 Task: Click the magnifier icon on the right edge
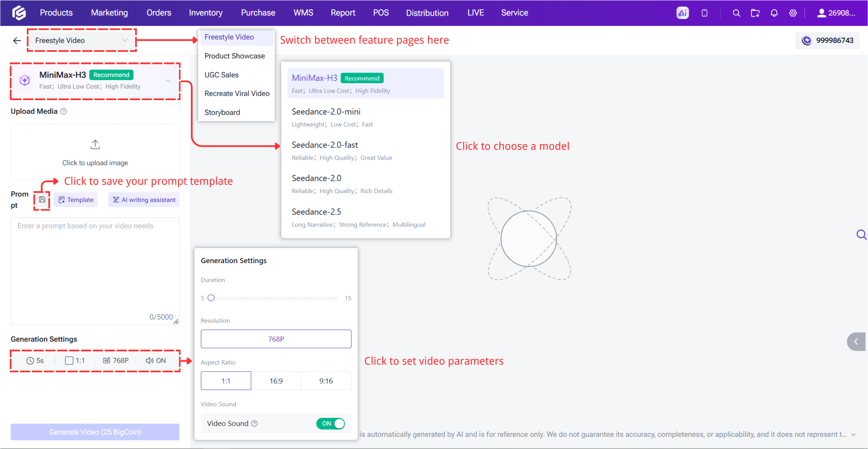(x=861, y=235)
